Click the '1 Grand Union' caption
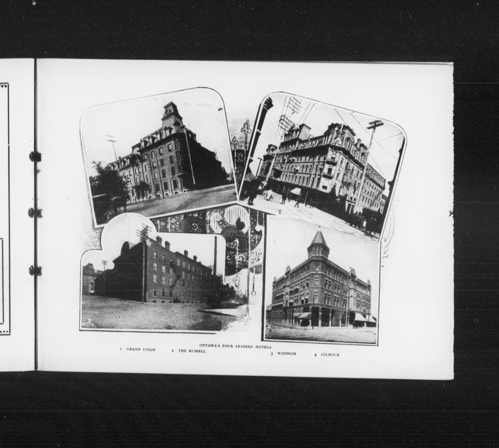499x448 pixels. pyautogui.click(x=138, y=350)
